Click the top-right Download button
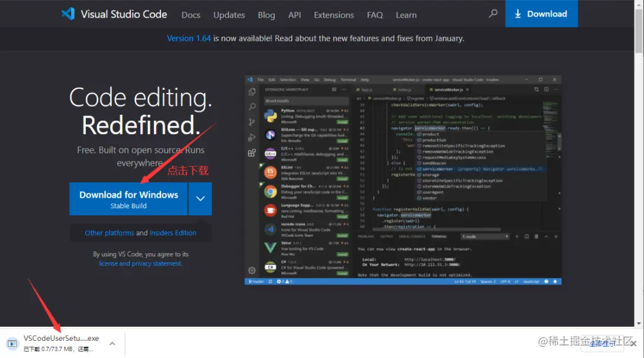The image size is (644, 358). pyautogui.click(x=542, y=14)
